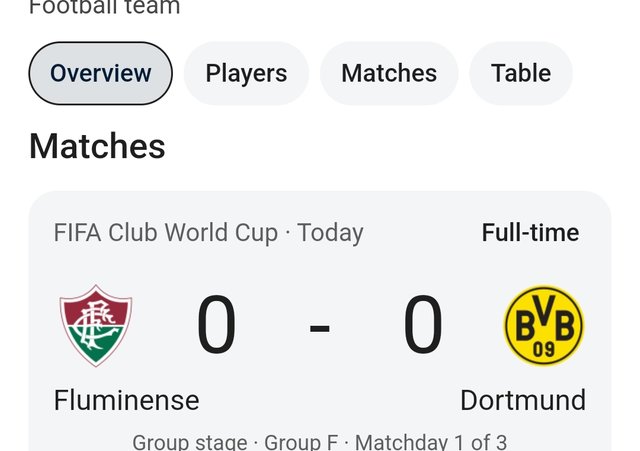Click the Dortmund BVB 09 logo
Viewport: 640px width, 451px height.
pos(544,325)
